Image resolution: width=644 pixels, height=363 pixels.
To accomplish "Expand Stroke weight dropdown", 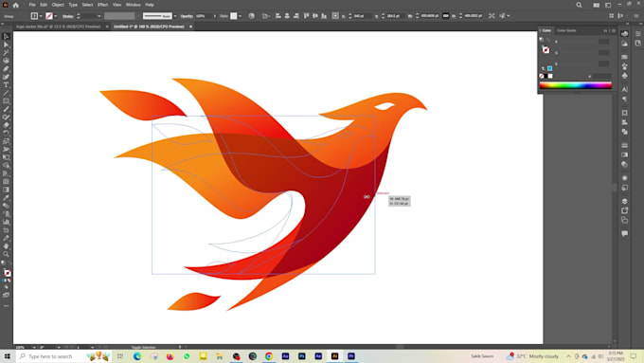I will (99, 16).
